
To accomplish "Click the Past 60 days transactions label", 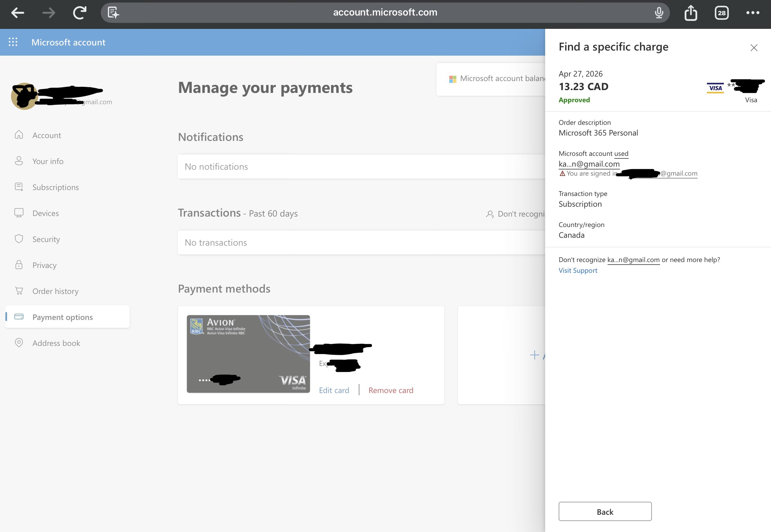I will tap(273, 214).
